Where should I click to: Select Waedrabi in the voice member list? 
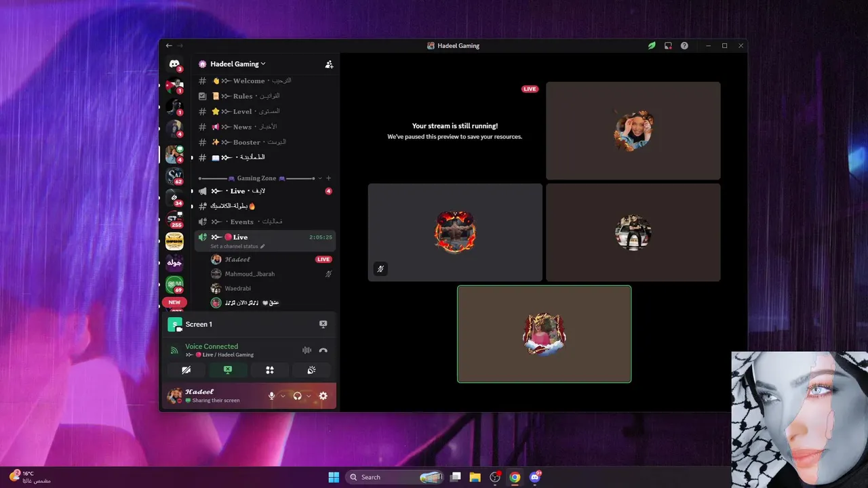point(270,289)
